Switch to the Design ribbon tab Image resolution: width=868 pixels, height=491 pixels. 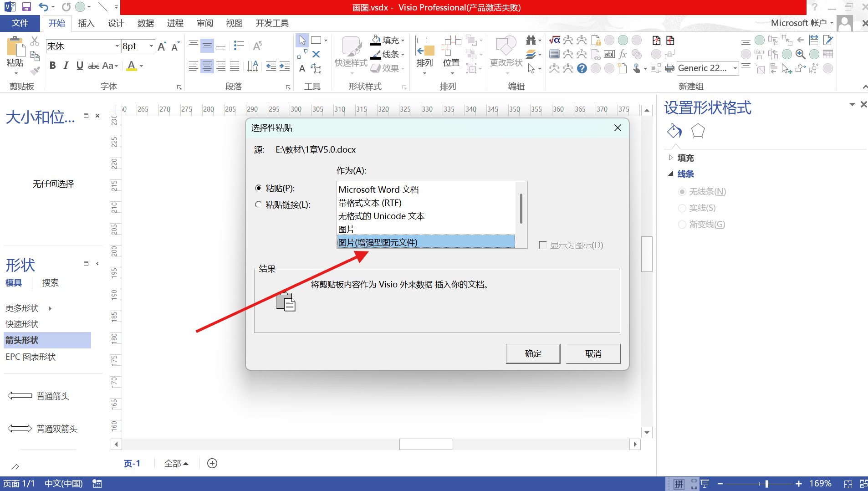pos(116,23)
